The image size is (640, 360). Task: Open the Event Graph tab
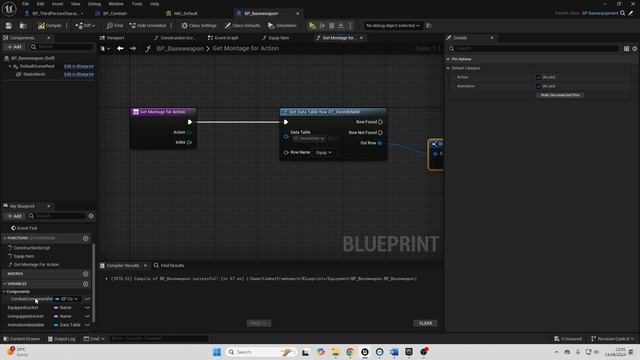(223, 38)
